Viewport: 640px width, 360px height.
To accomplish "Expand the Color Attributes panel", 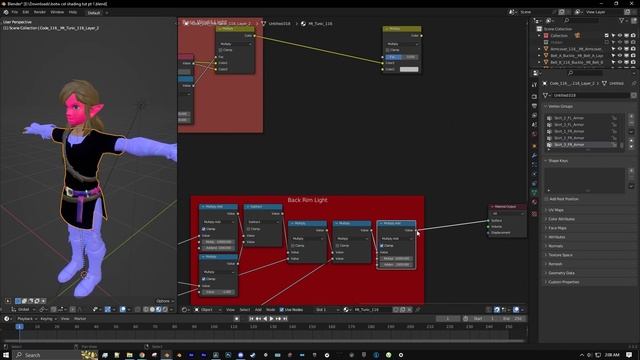I will (x=588, y=219).
